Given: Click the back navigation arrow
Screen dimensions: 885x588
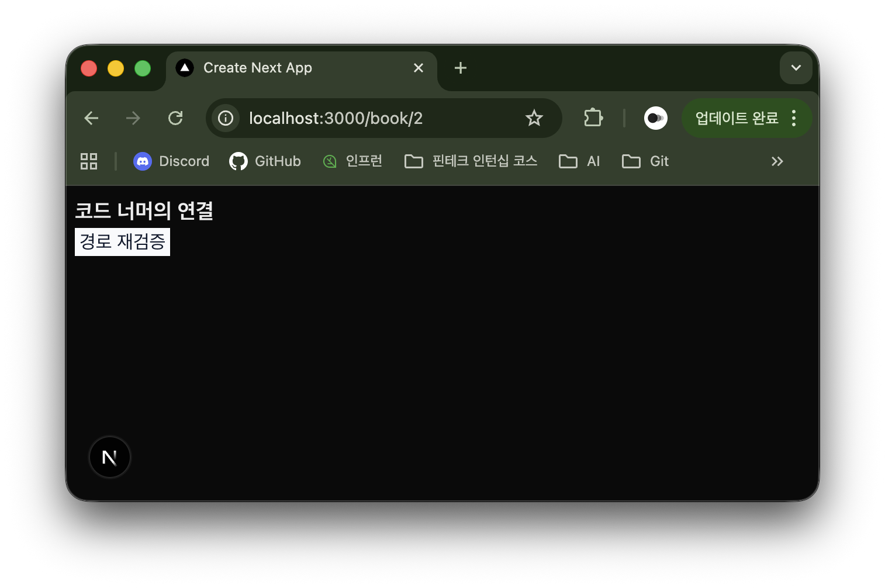Looking at the screenshot, I should click(91, 118).
